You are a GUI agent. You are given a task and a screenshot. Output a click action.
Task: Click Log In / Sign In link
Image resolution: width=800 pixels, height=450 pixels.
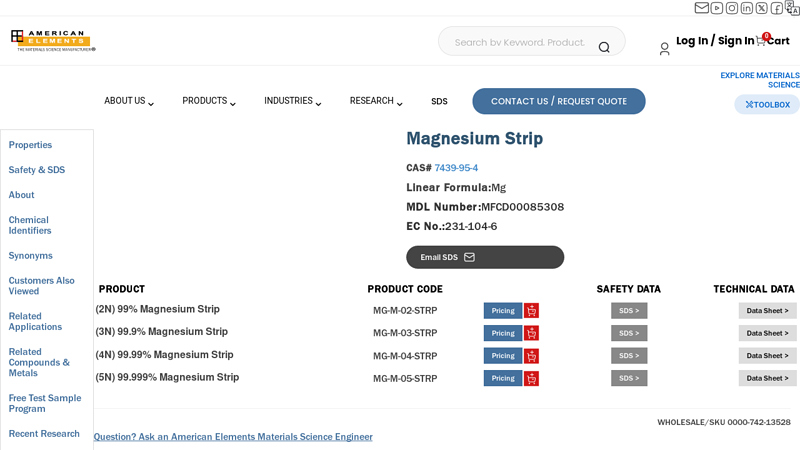pos(715,41)
